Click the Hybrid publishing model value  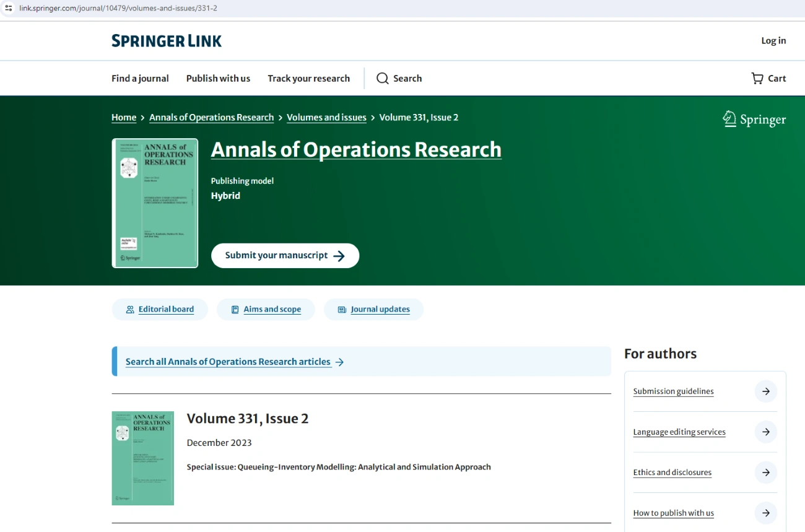click(x=225, y=196)
